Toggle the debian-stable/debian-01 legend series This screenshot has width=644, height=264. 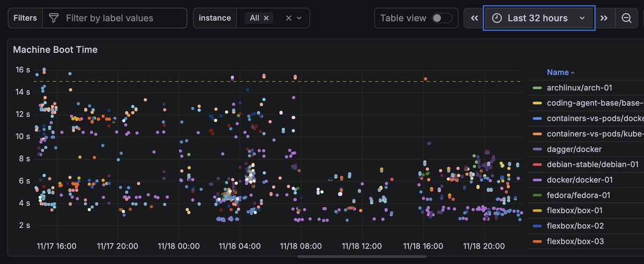pos(592,164)
